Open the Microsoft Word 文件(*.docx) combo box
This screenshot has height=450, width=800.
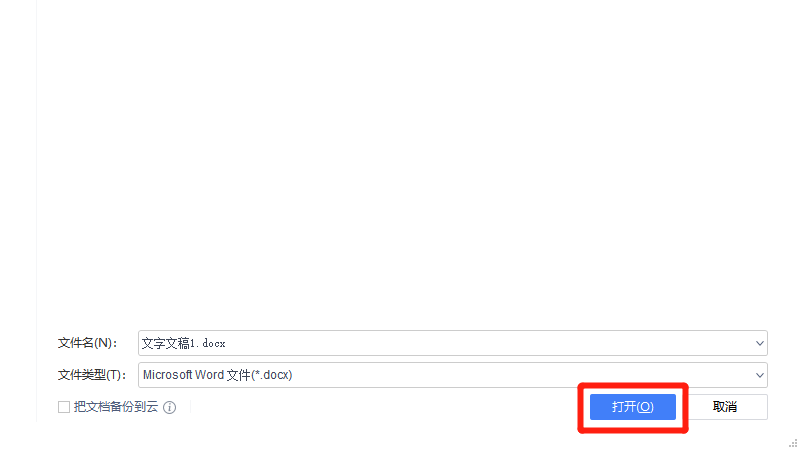click(x=453, y=375)
